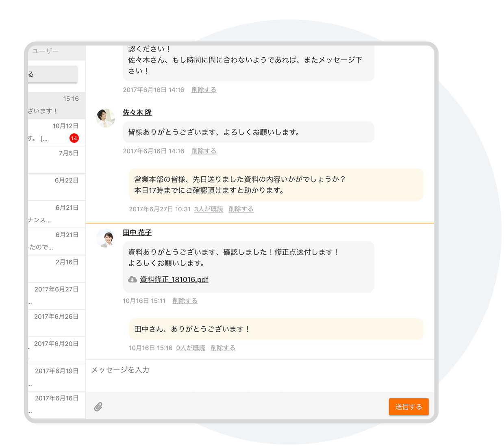Viewport: 504px width, 447px height.
Task: Switch to the ユーザー tab
Action: 46,51
